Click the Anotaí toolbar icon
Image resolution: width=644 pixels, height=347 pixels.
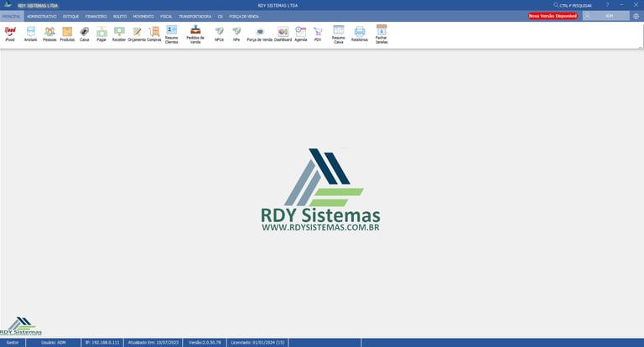tap(30, 34)
